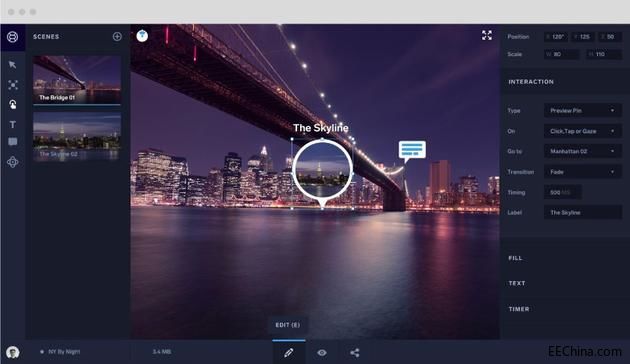The height and width of the screenshot is (364, 630).
Task: Enter fullscreen view of the canvas
Action: [487, 35]
